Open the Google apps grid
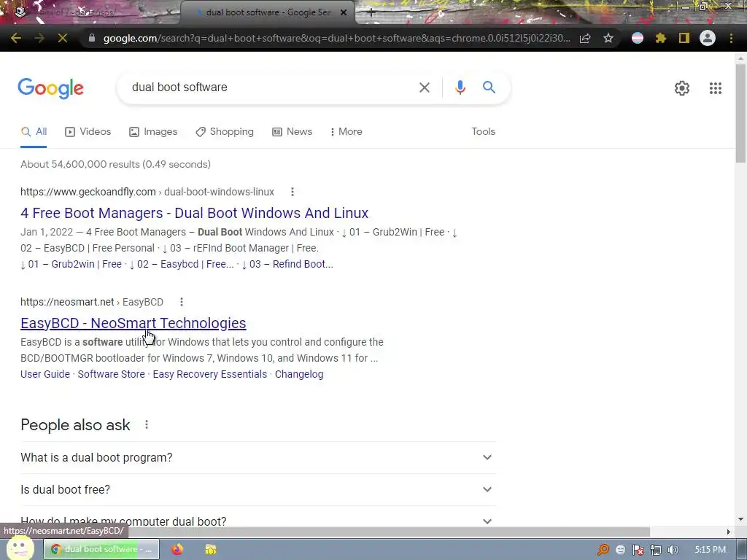This screenshot has width=747, height=560. (715, 88)
